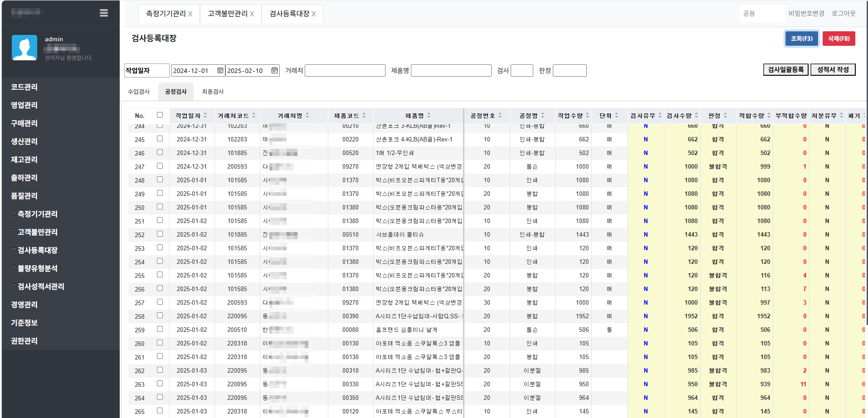Sort by 작업일자 column arrows
The height and width of the screenshot is (418, 868).
click(205, 116)
